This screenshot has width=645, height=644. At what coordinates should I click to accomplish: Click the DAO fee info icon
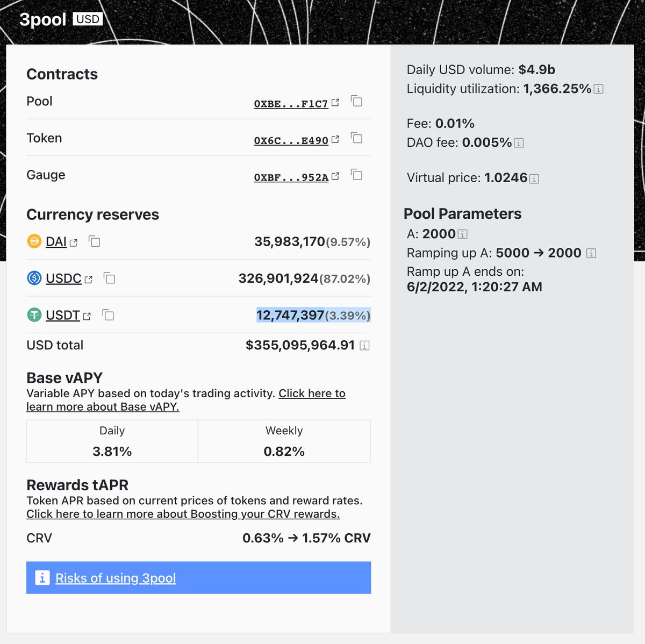coord(519,143)
